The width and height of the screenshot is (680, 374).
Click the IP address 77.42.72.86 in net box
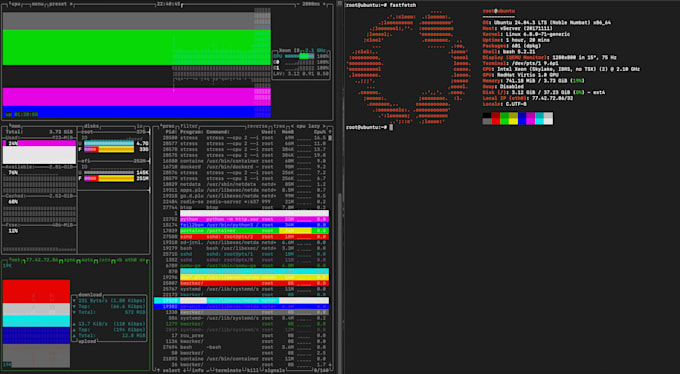pos(42,260)
